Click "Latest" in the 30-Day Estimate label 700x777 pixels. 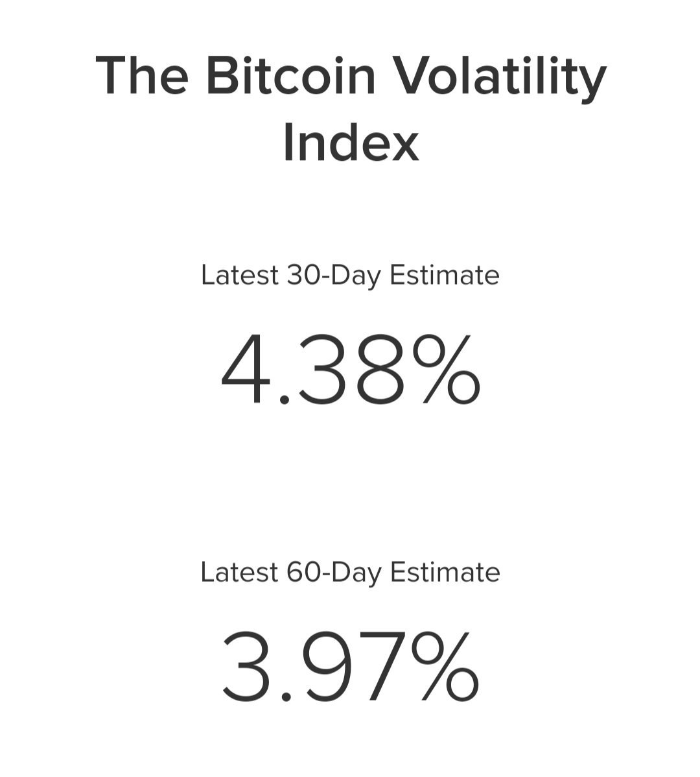tap(239, 275)
